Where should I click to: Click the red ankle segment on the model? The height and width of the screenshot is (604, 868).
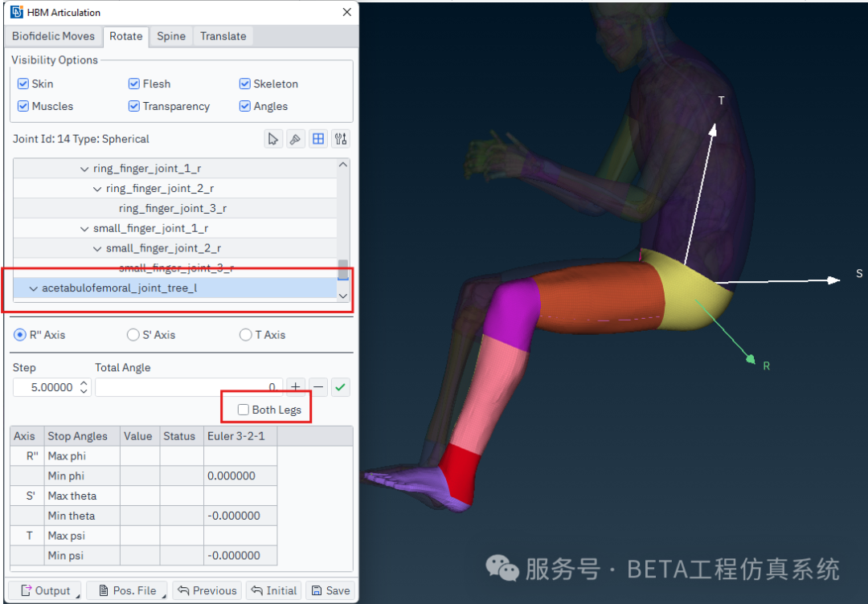pyautogui.click(x=464, y=473)
